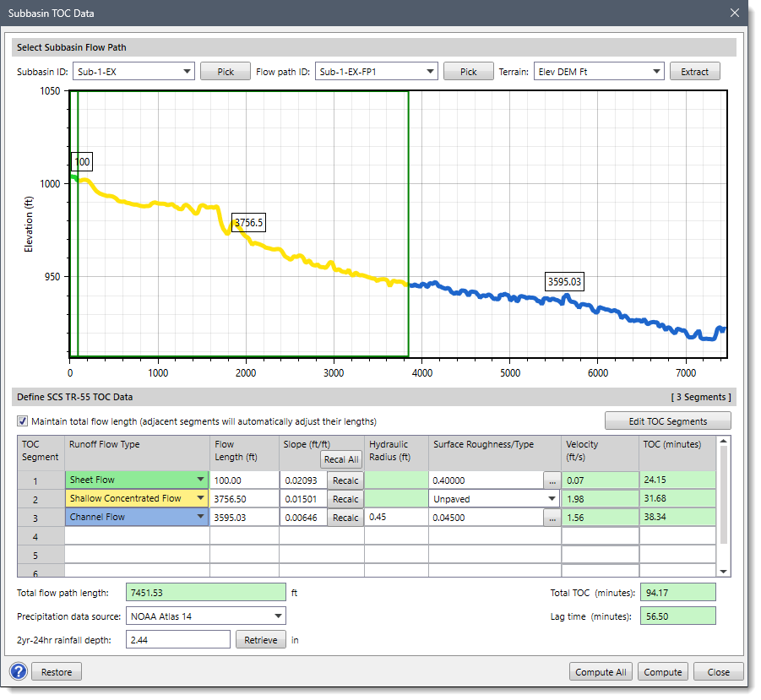Open the Subbasin ID dropdown
The image size is (761, 700).
pyautogui.click(x=188, y=71)
